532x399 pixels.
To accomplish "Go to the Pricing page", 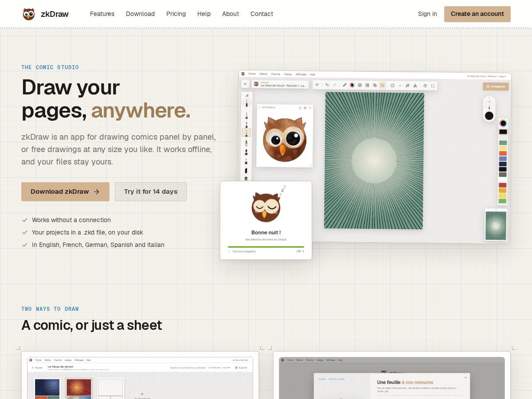I will [x=176, y=14].
